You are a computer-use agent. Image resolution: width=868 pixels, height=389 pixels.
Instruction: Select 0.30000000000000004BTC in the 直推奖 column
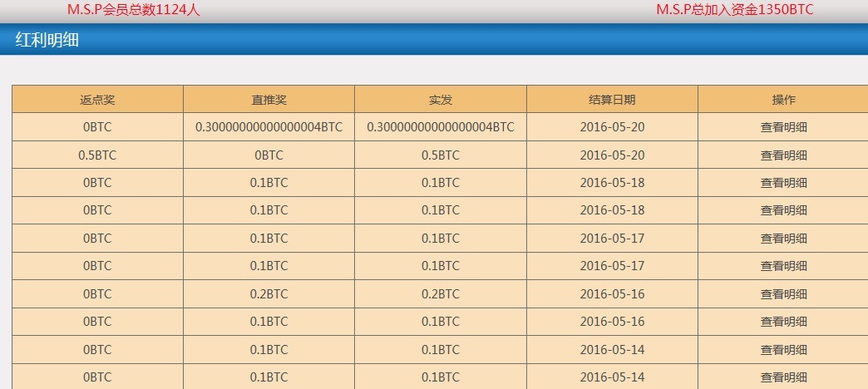coord(269,126)
